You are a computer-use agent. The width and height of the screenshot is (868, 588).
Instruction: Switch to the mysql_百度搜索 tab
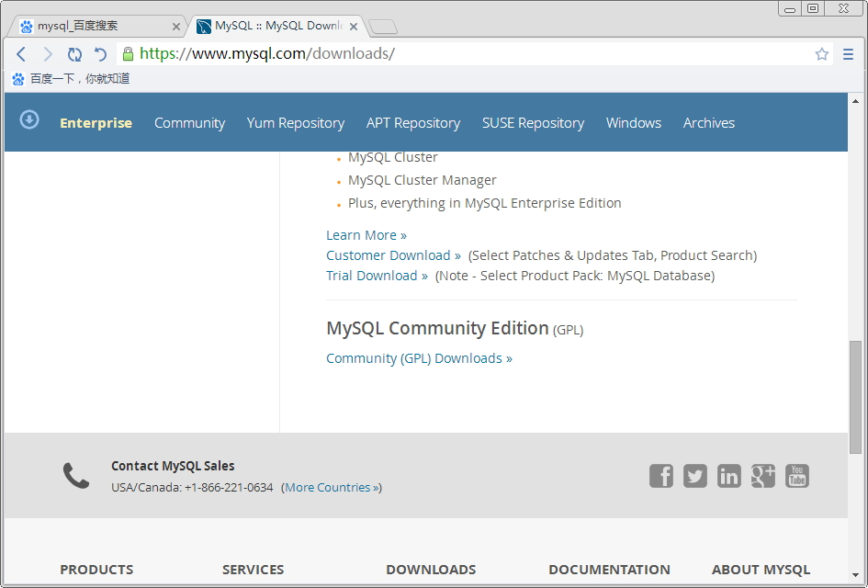coord(96,26)
